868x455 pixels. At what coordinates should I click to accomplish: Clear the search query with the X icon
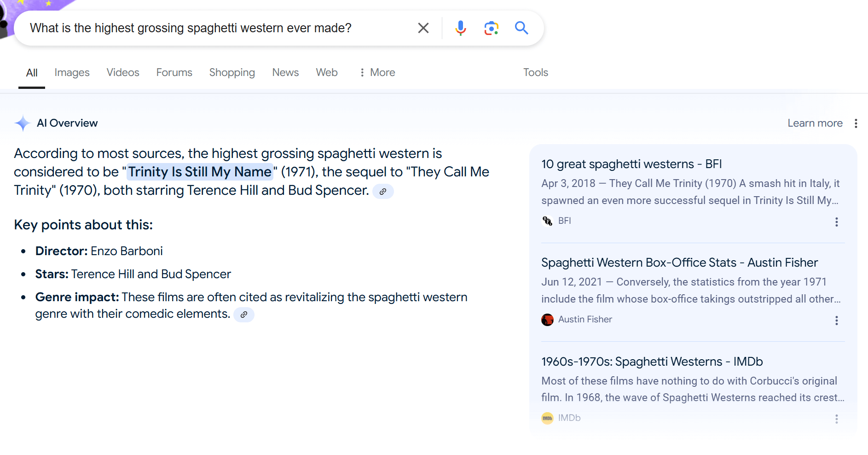(423, 28)
